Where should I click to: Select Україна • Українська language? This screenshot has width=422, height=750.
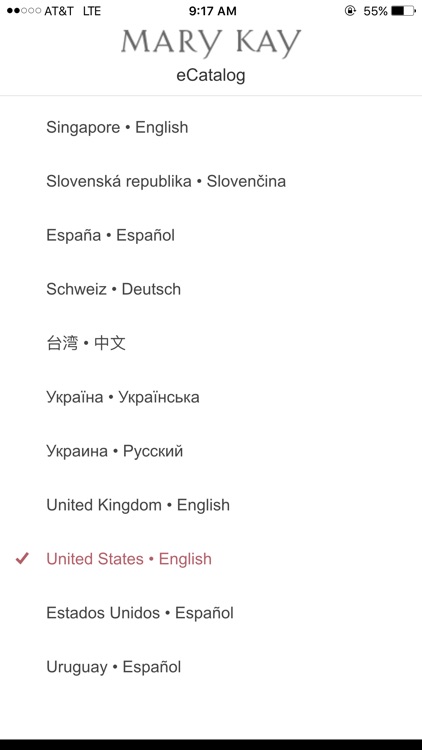pos(211,397)
